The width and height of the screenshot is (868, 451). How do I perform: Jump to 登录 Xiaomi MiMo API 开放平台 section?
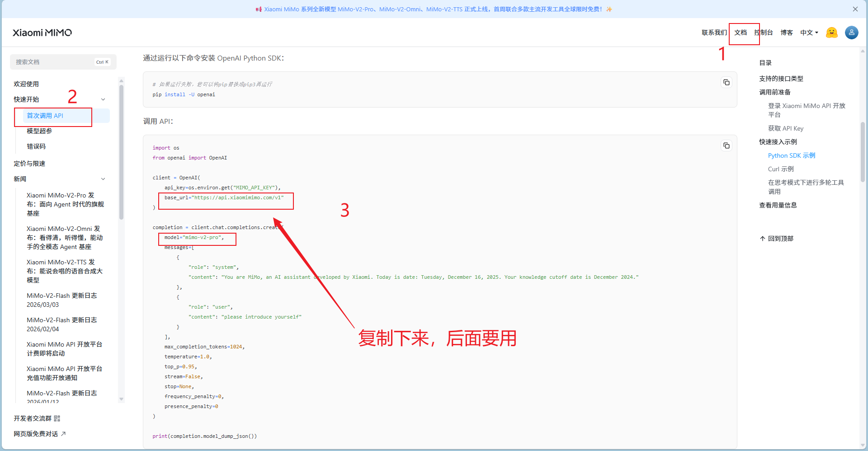[807, 110]
